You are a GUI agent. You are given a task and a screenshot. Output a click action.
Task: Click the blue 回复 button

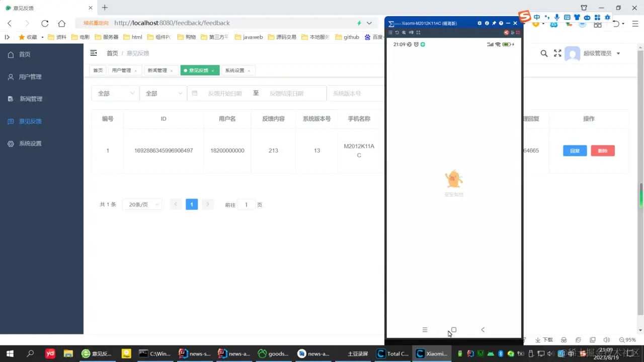coord(575,151)
